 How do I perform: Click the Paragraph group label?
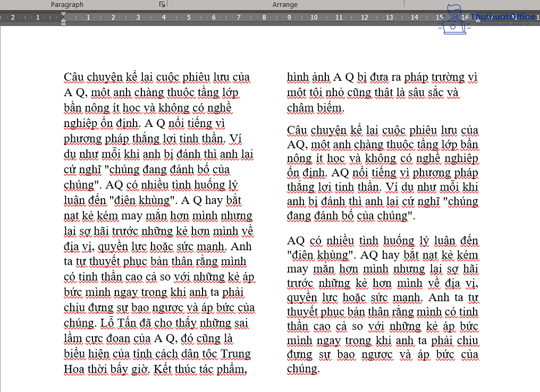coord(67,4)
